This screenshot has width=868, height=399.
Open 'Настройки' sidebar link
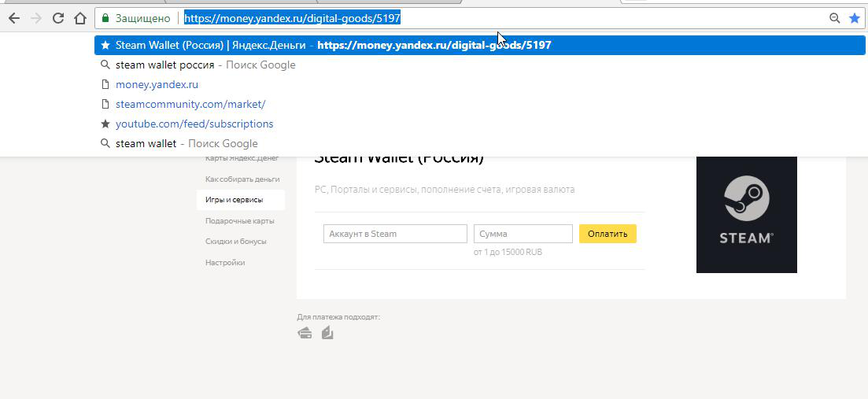click(225, 262)
